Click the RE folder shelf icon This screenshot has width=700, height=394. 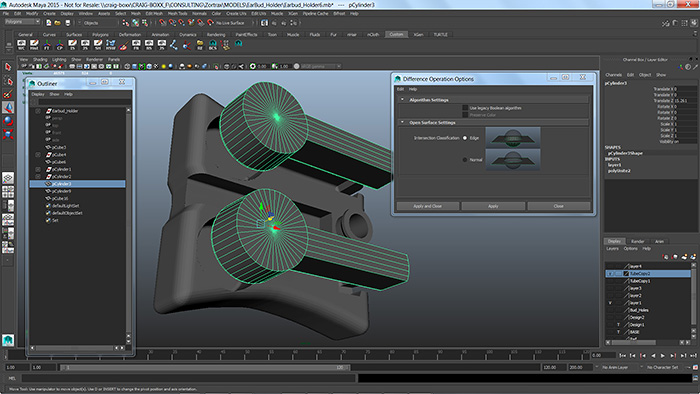200,45
